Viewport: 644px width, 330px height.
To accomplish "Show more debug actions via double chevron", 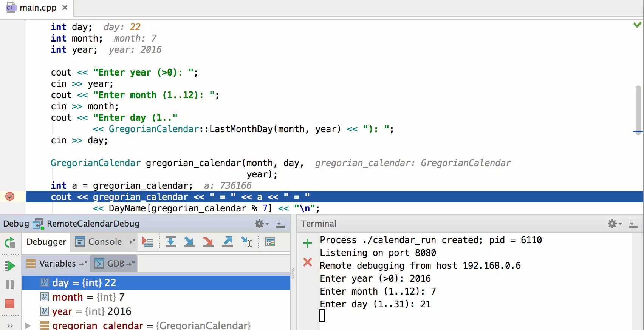I will pyautogui.click(x=10, y=325).
